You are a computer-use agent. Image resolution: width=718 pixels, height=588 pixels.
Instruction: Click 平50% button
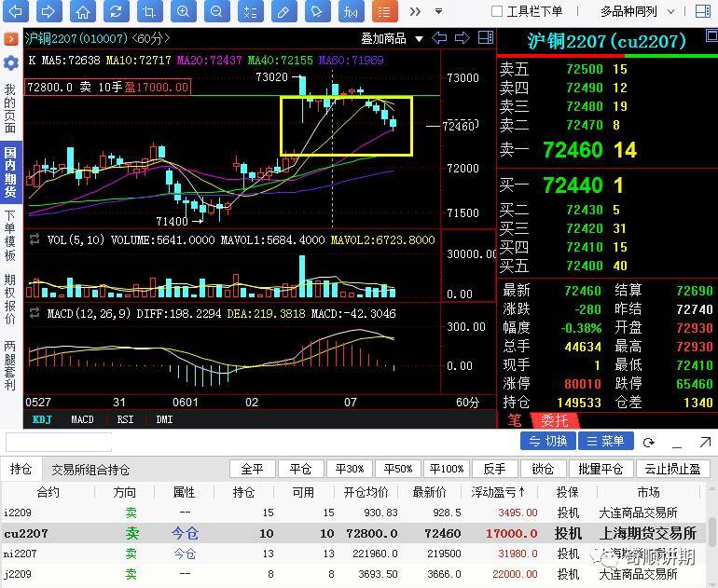(398, 469)
